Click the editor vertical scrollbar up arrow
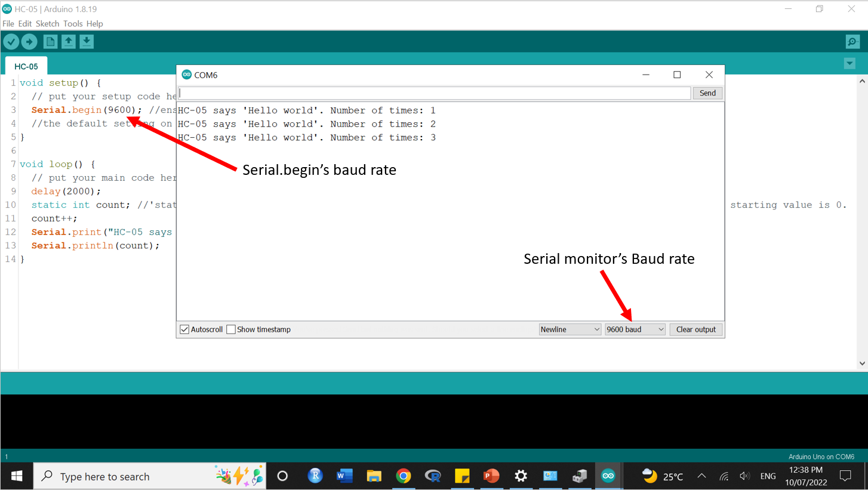 tap(862, 81)
